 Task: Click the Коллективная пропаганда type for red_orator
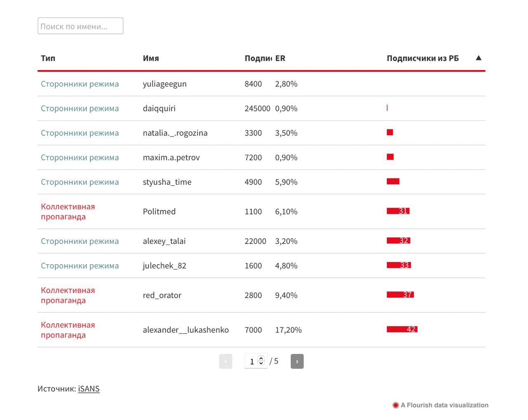[x=68, y=295]
